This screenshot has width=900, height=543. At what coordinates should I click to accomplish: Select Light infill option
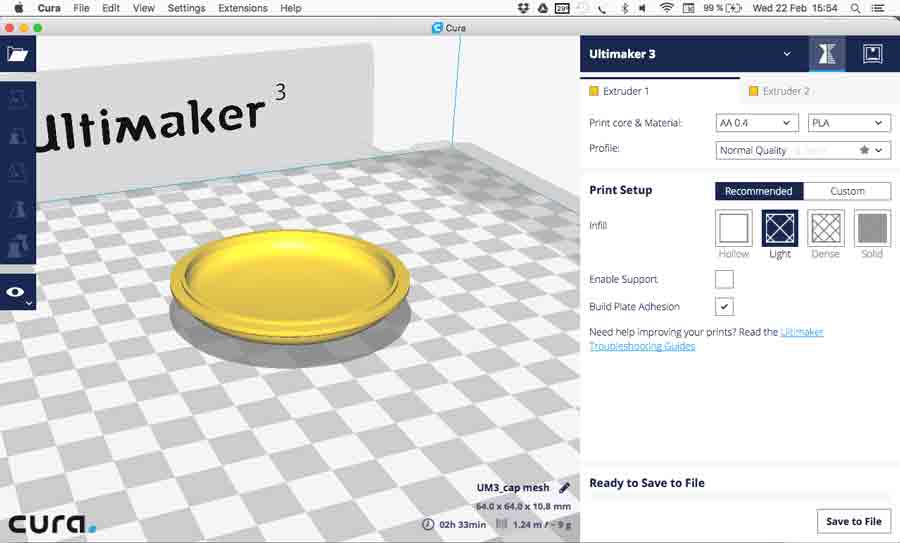click(x=779, y=228)
